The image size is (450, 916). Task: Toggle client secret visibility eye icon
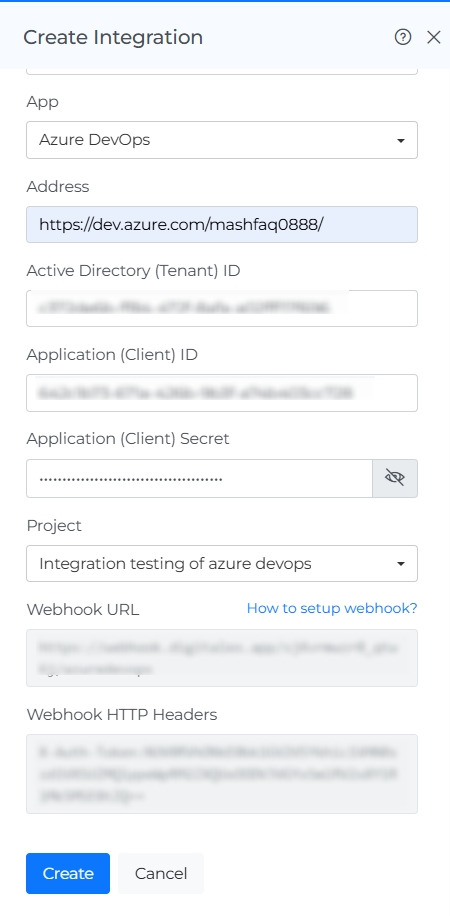tap(395, 478)
